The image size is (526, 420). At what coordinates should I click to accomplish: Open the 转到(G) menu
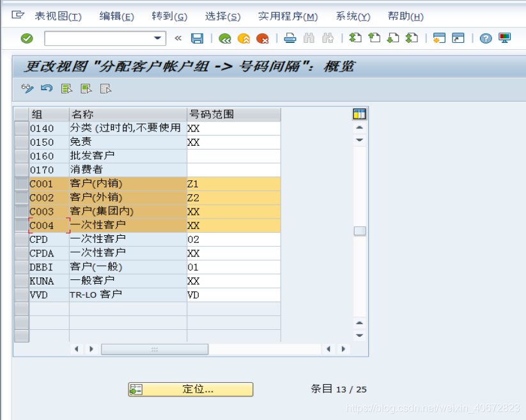tap(169, 16)
